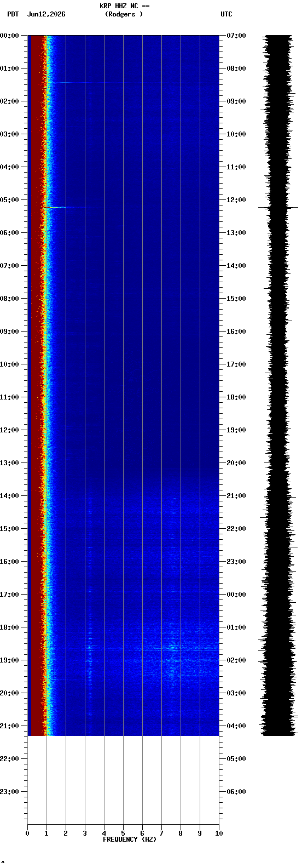This screenshot has width=302, height=868.
Task: Click the UTC '07:00' time label
Action: point(236,36)
